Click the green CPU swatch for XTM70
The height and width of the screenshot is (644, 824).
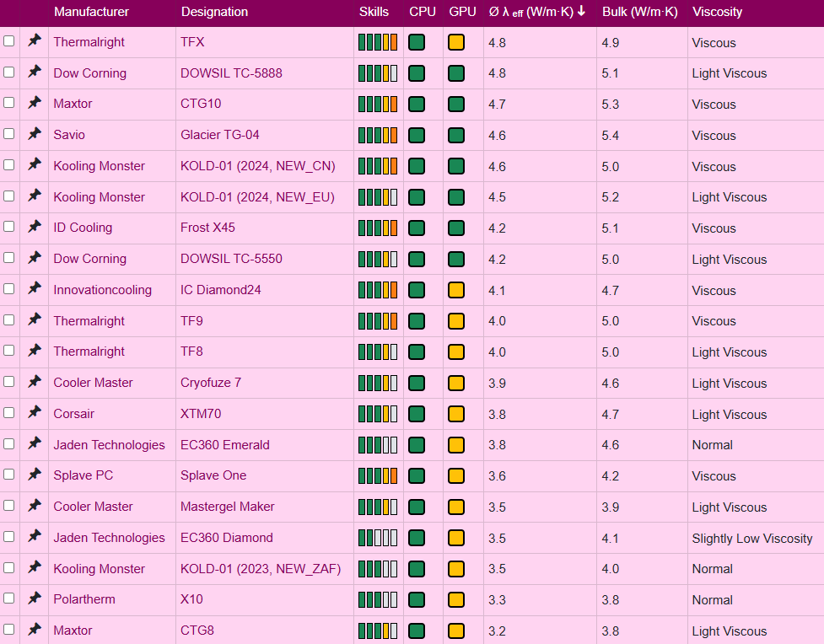click(x=417, y=414)
